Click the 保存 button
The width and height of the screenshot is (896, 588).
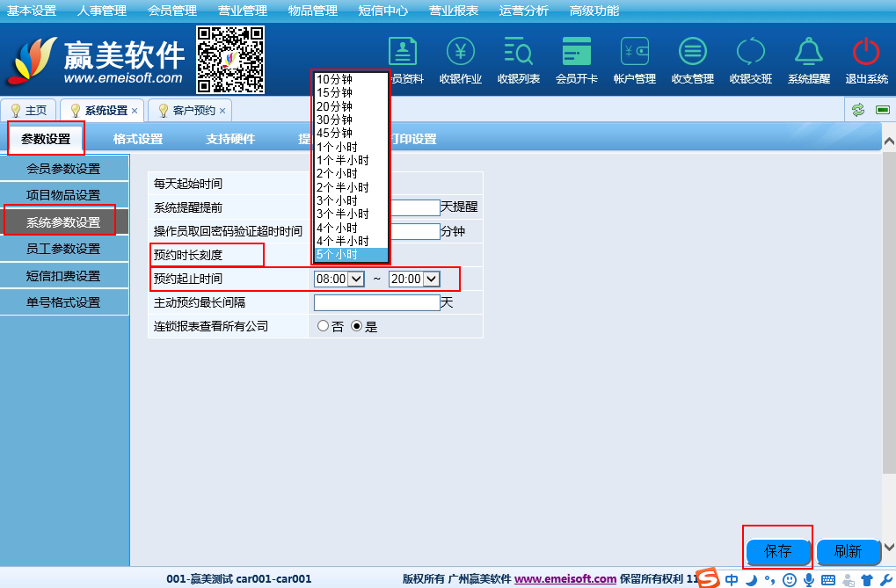778,552
